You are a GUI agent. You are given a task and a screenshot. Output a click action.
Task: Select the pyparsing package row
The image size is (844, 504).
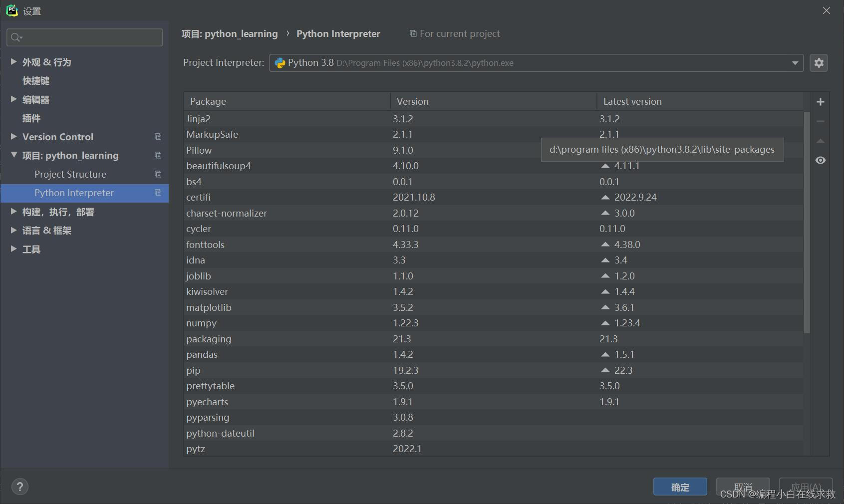point(493,417)
